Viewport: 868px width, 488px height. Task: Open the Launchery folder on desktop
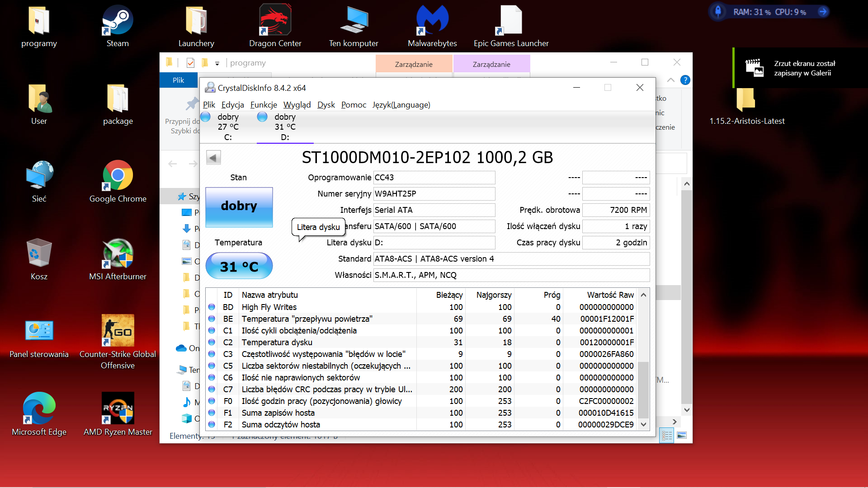[x=196, y=26]
